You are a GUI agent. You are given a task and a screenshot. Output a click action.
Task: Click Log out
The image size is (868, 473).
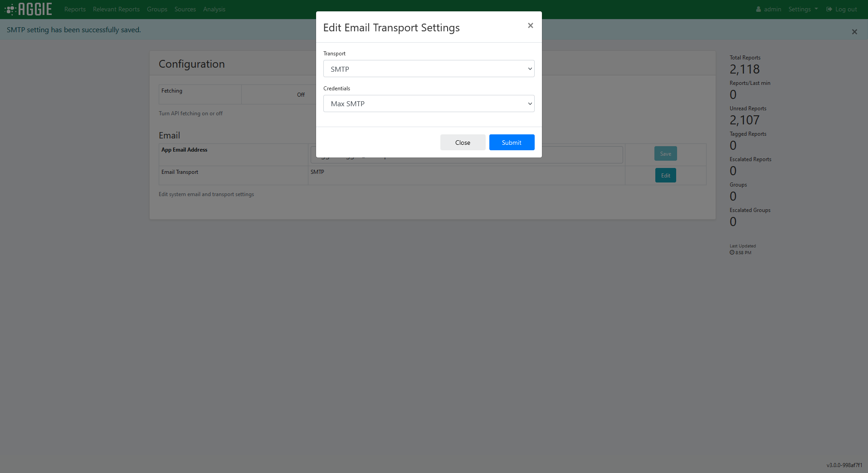click(842, 9)
